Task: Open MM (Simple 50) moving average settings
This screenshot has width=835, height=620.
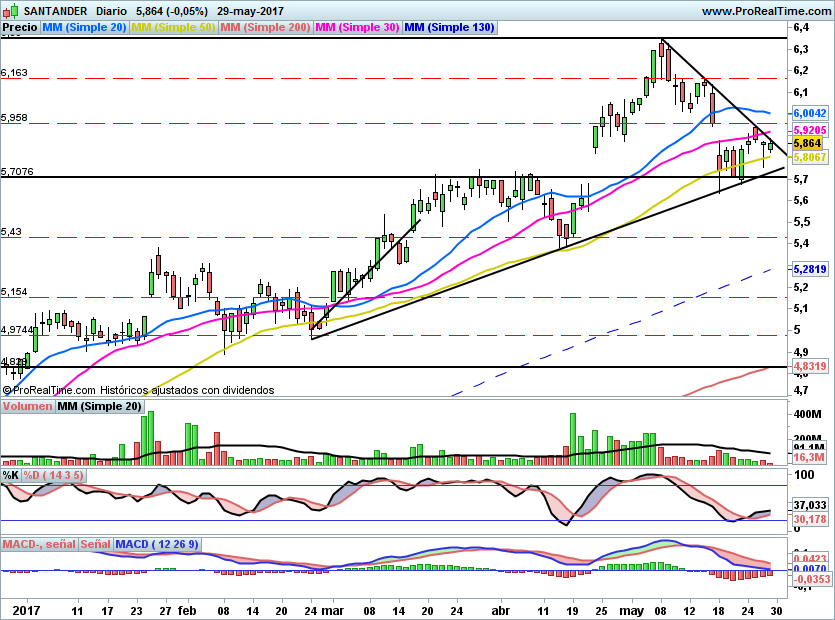Action: pyautogui.click(x=174, y=28)
